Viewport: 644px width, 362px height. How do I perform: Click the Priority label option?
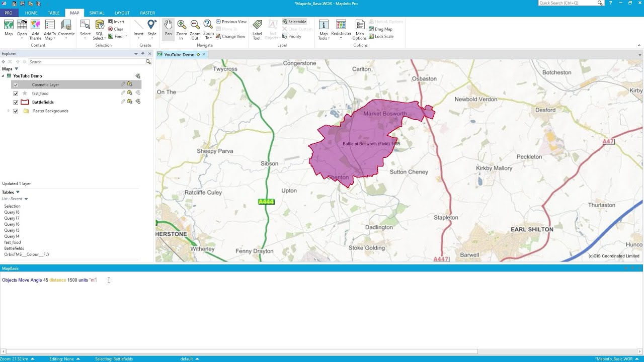tap(292, 36)
